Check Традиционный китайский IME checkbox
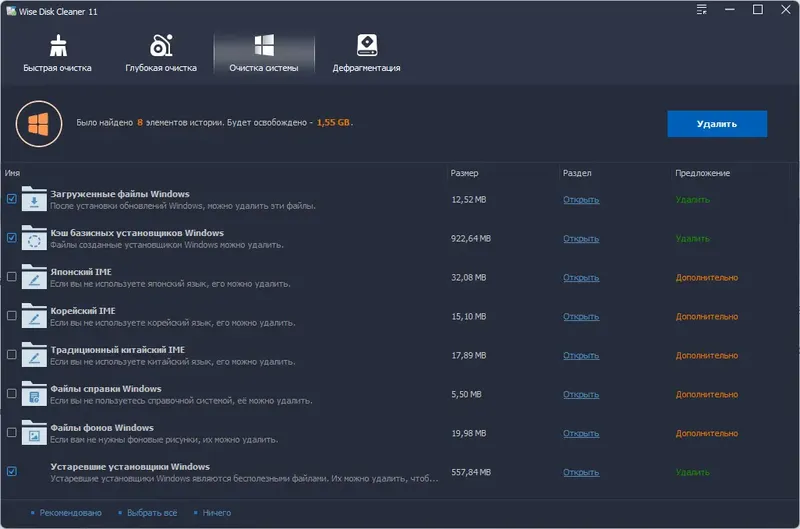Viewport: 800px width, 529px height. coord(12,355)
